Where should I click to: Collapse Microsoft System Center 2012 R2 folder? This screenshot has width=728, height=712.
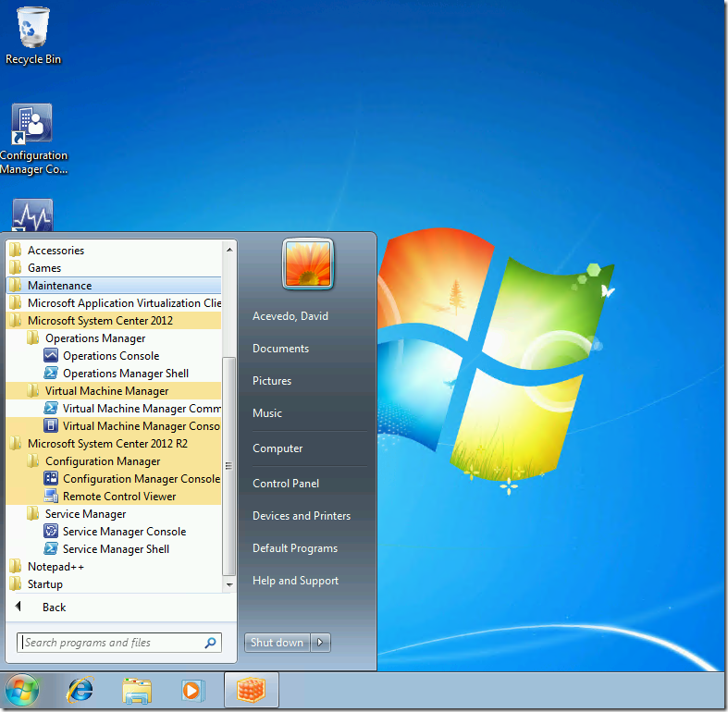(x=114, y=444)
